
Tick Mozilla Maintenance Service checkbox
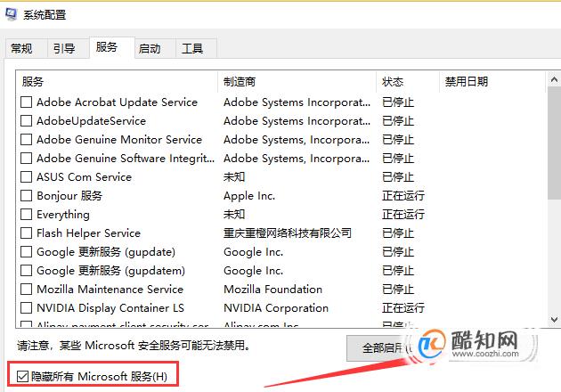[x=26, y=289]
